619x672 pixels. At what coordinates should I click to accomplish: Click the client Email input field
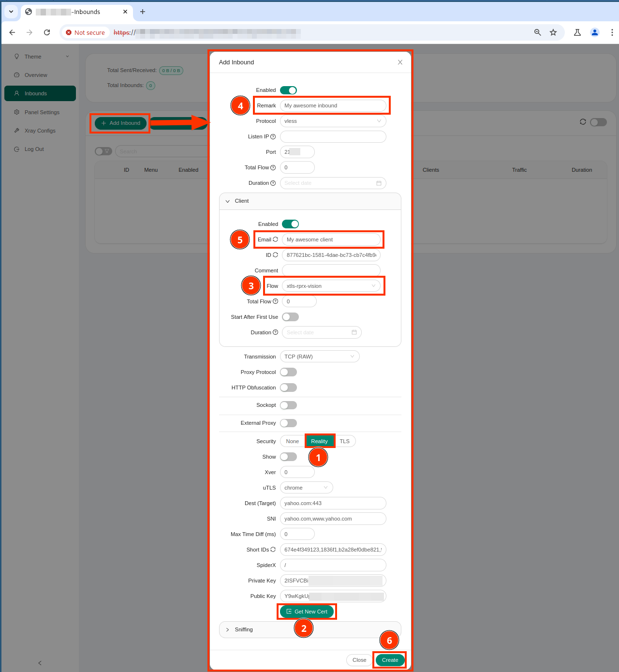point(331,239)
